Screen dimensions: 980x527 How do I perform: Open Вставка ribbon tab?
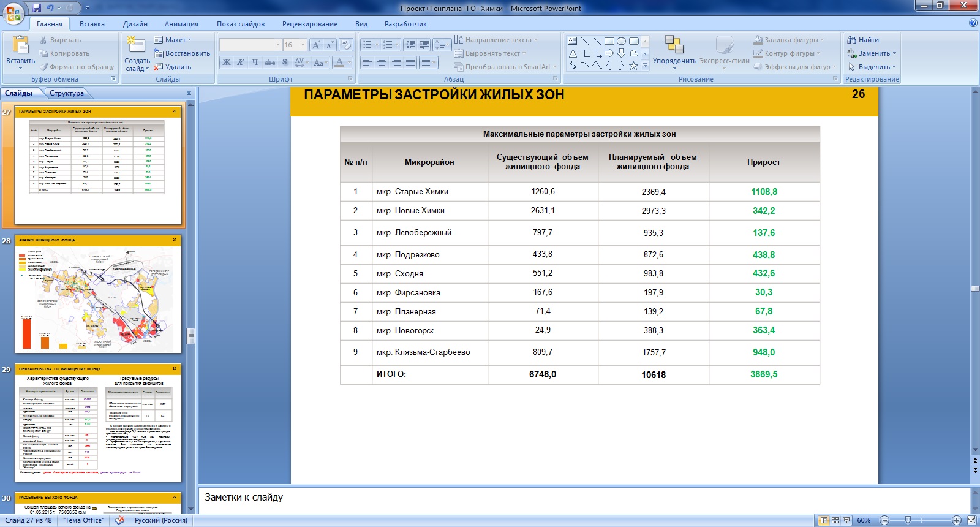click(x=92, y=24)
